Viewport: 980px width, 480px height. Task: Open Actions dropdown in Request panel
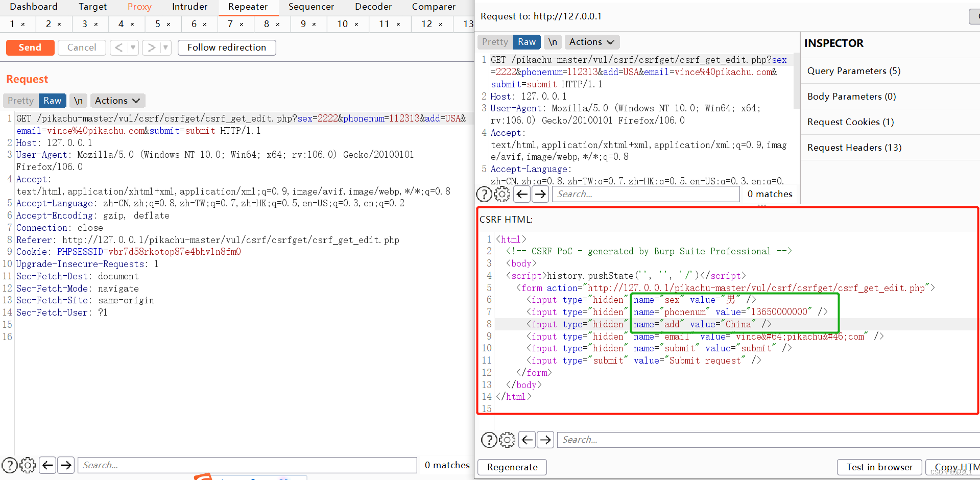(117, 101)
